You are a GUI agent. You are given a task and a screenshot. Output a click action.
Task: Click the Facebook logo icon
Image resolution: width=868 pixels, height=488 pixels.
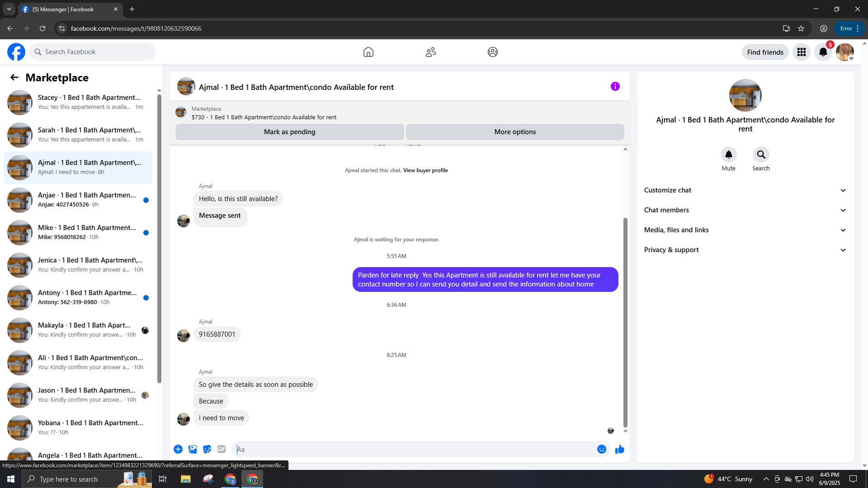pyautogui.click(x=16, y=52)
